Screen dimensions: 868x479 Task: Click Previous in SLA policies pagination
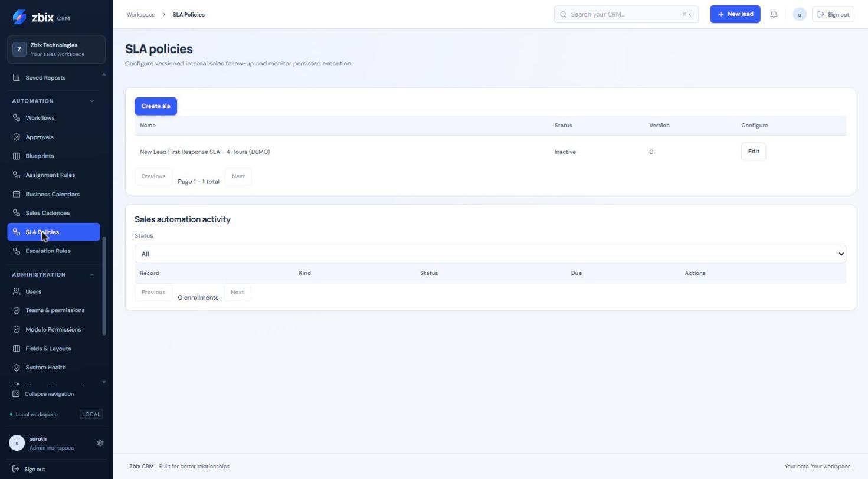153,176
